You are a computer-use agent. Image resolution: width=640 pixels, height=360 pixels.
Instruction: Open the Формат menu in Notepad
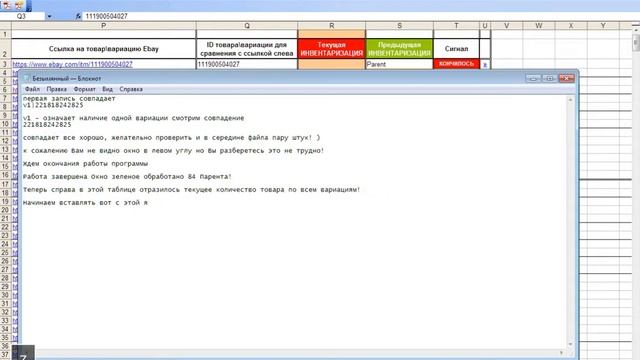click(84, 89)
